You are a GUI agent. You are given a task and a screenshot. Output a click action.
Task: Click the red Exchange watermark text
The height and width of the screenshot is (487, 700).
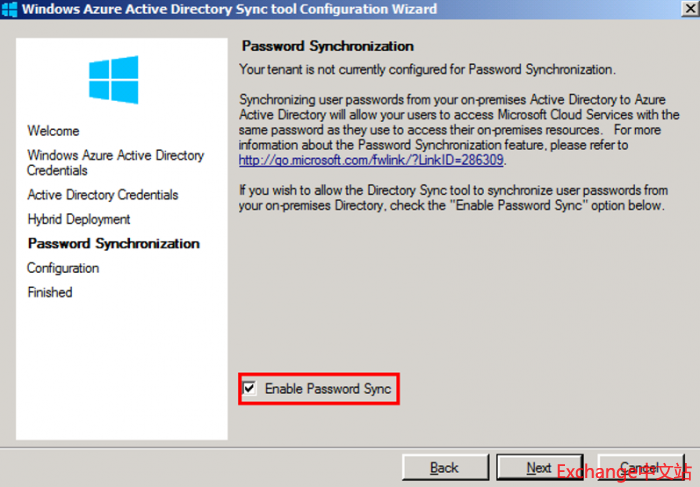pyautogui.click(x=624, y=471)
